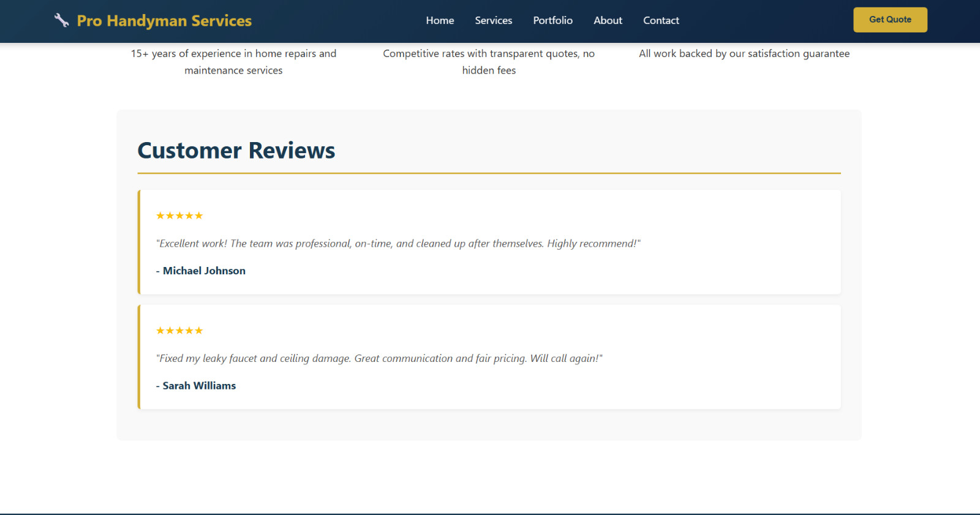Click Michael Johnson's five-star rating
980x515 pixels.
179,216
